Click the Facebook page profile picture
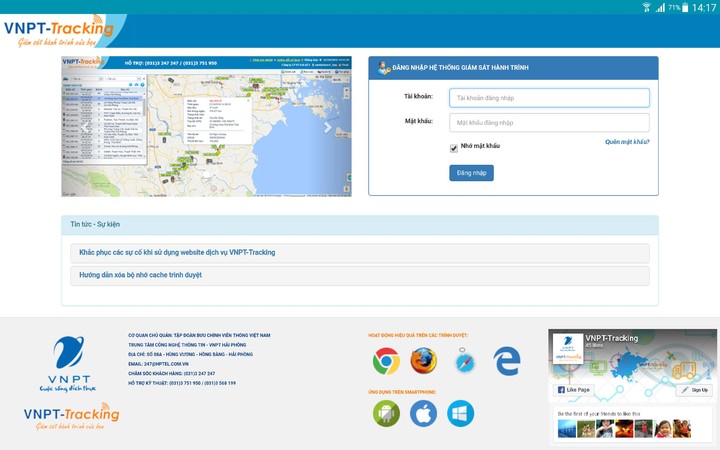The height and width of the screenshot is (450, 720). 568,349
